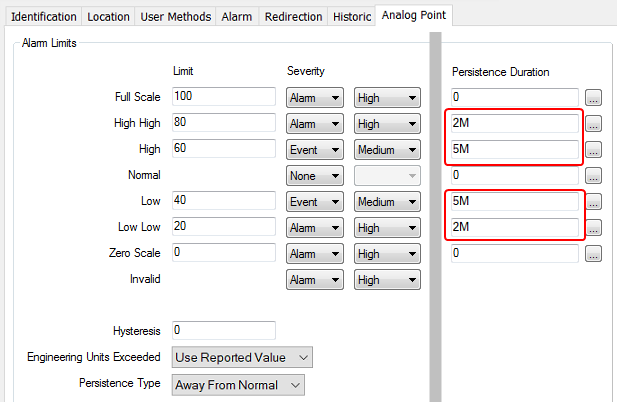
Task: Open the High High persistence duration browse button
Action: tap(593, 124)
